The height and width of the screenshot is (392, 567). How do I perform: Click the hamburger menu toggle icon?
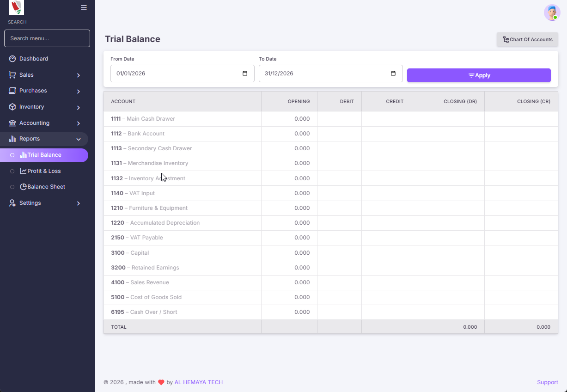pos(84,8)
